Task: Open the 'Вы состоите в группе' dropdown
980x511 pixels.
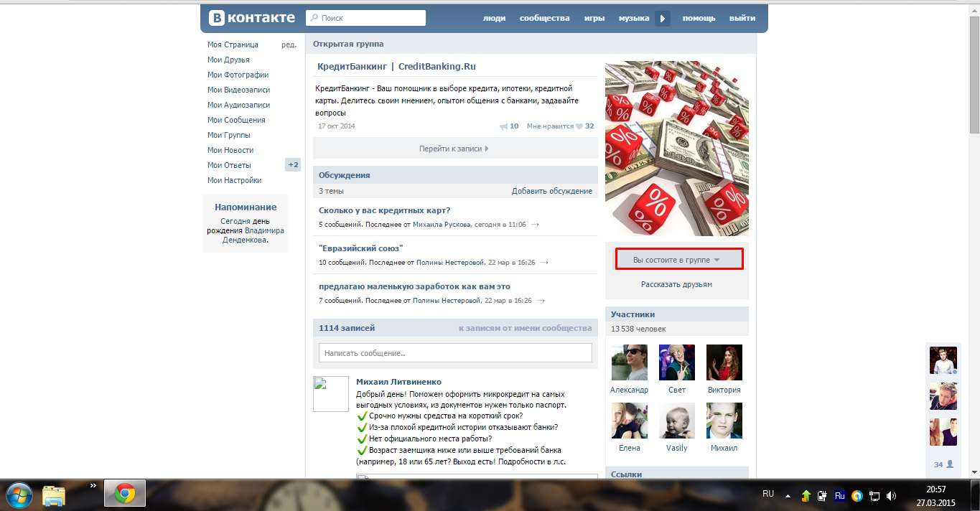Action: pyautogui.click(x=678, y=259)
